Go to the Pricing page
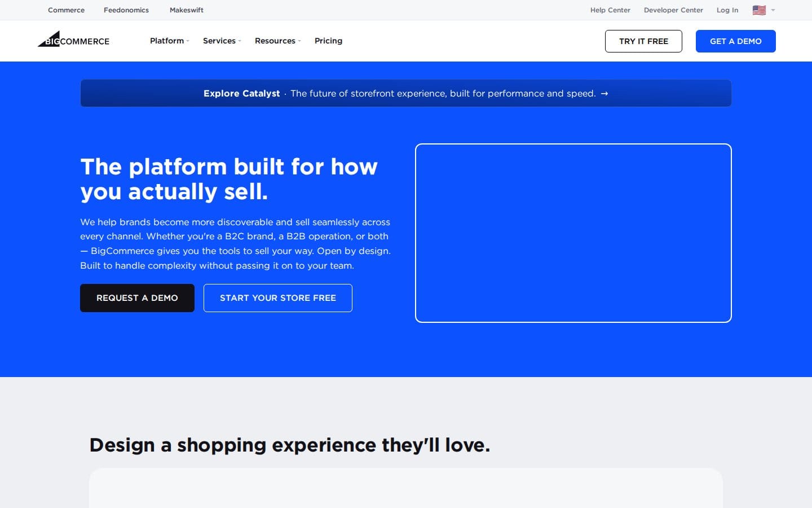Image resolution: width=812 pixels, height=508 pixels. pos(328,41)
